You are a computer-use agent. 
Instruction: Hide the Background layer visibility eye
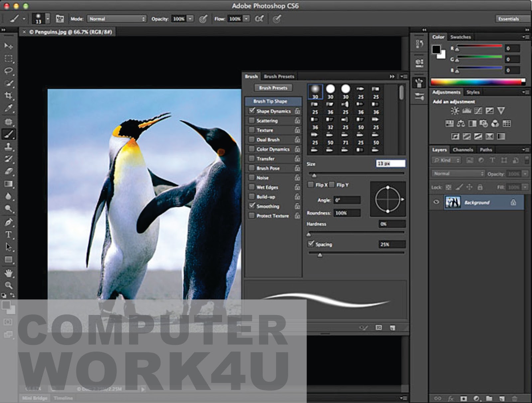tap(437, 202)
